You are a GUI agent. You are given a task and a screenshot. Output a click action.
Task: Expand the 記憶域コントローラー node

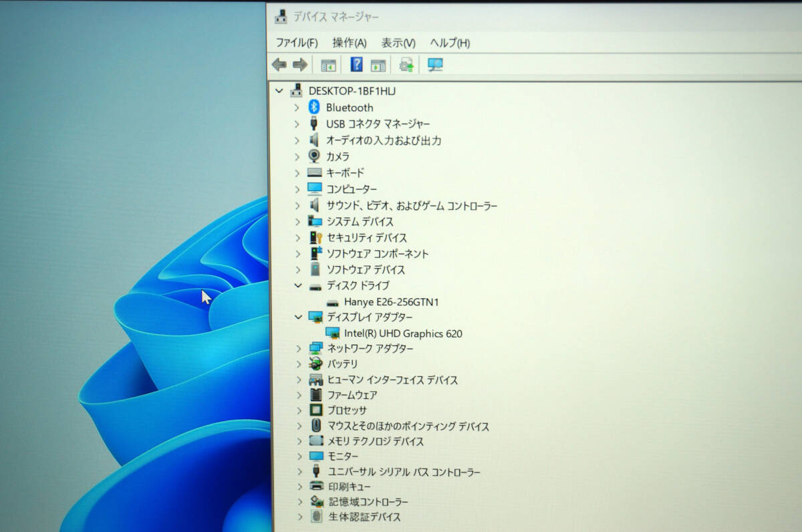point(299,502)
